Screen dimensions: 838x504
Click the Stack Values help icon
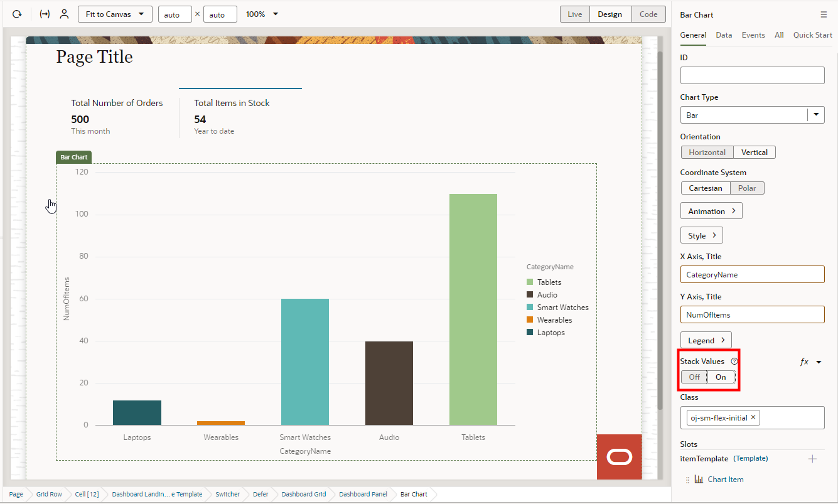point(732,361)
